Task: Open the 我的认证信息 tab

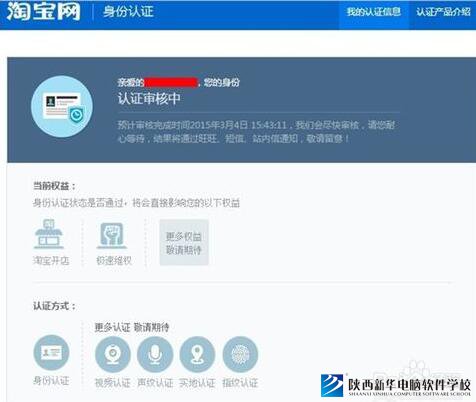Action: point(374,12)
